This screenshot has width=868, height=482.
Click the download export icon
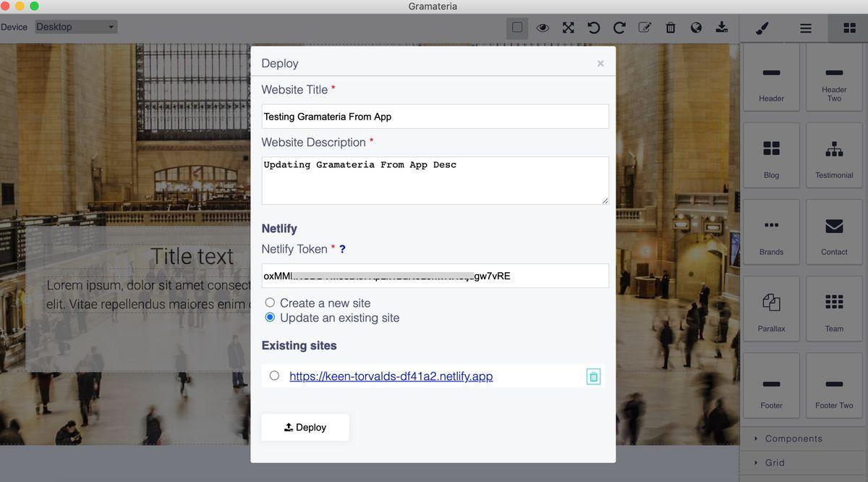tap(721, 28)
